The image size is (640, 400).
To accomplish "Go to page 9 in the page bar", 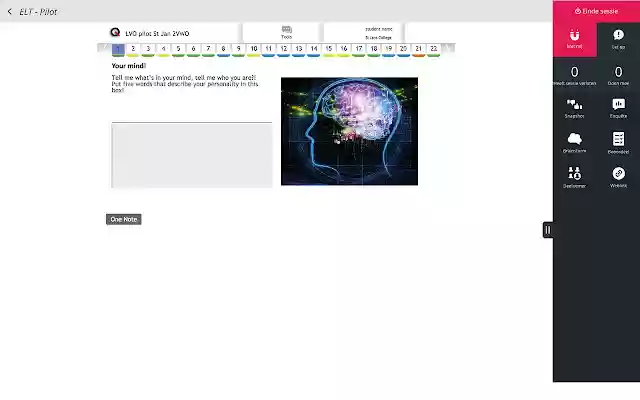I will pyautogui.click(x=238, y=49).
